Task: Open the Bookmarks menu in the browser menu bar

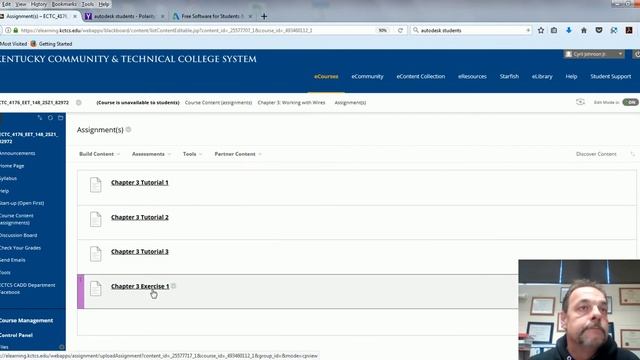Action: coord(64,4)
